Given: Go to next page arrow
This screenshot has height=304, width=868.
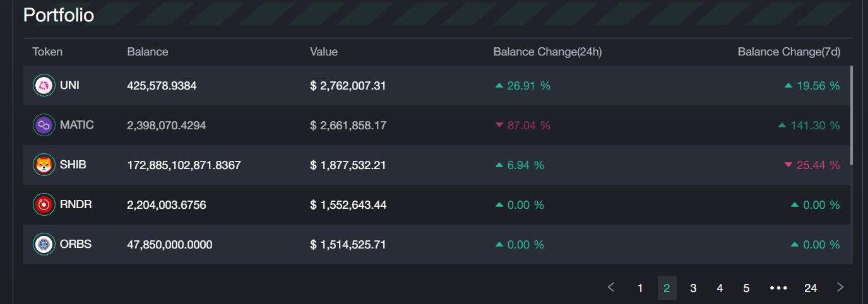Looking at the screenshot, I should point(840,288).
